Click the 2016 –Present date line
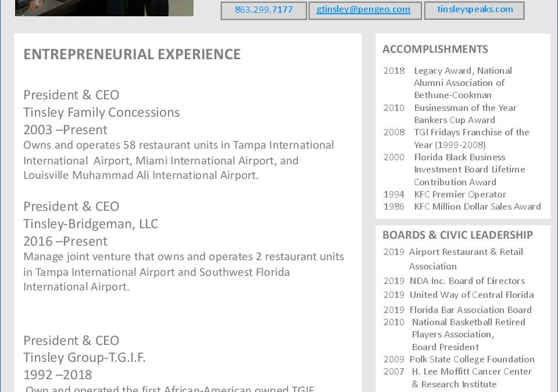558x392 pixels. tap(65, 241)
